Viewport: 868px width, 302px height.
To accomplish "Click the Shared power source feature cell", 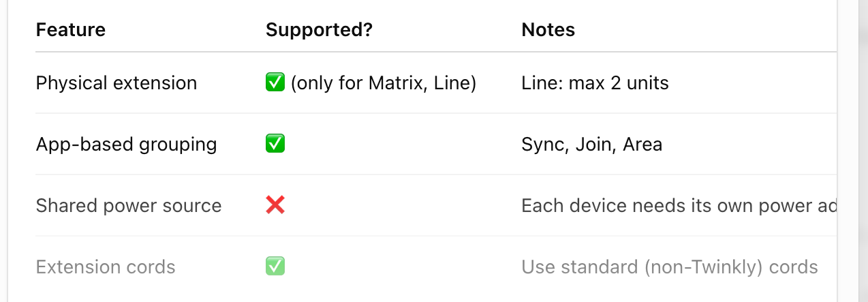I will (x=129, y=206).
